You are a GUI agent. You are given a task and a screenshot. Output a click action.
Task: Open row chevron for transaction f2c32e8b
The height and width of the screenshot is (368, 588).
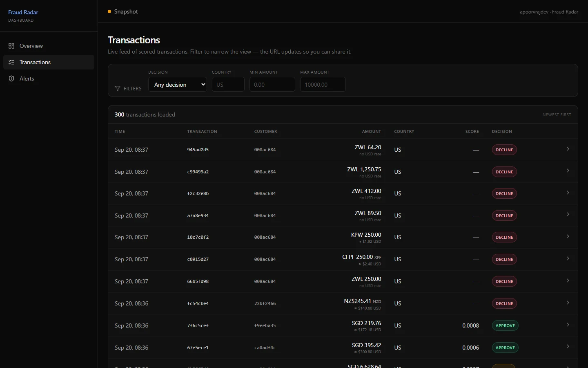pyautogui.click(x=568, y=193)
